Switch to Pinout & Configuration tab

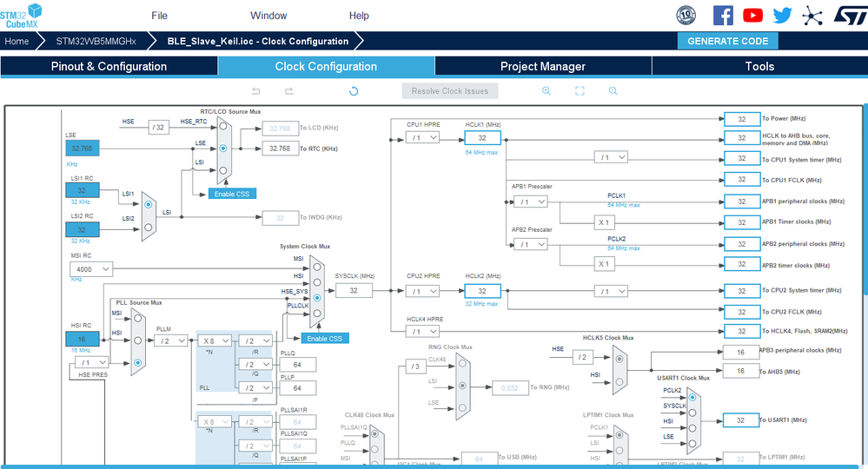point(109,66)
